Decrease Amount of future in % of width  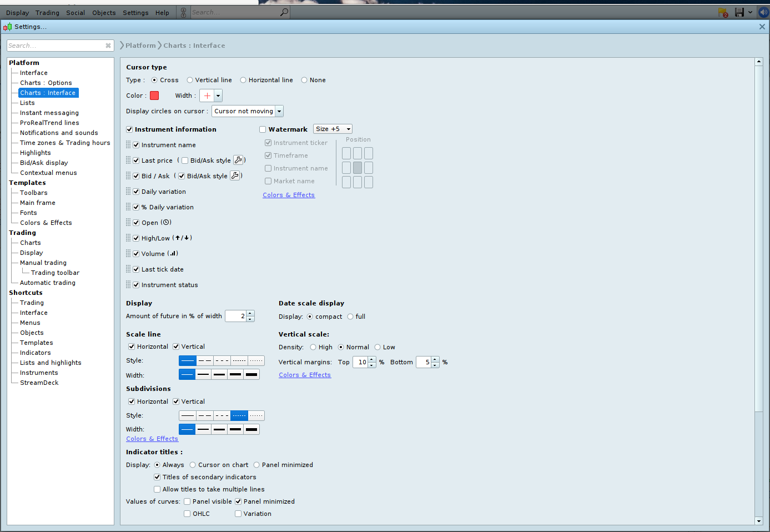coord(250,319)
